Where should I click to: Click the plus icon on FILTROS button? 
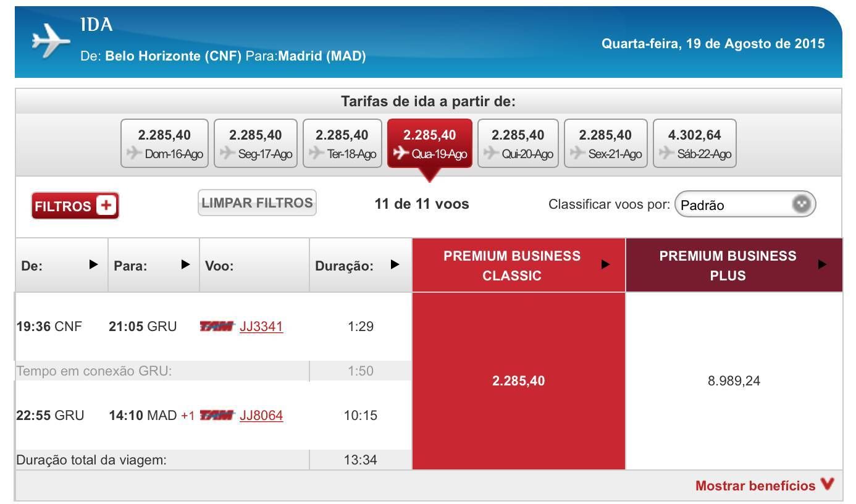click(106, 206)
